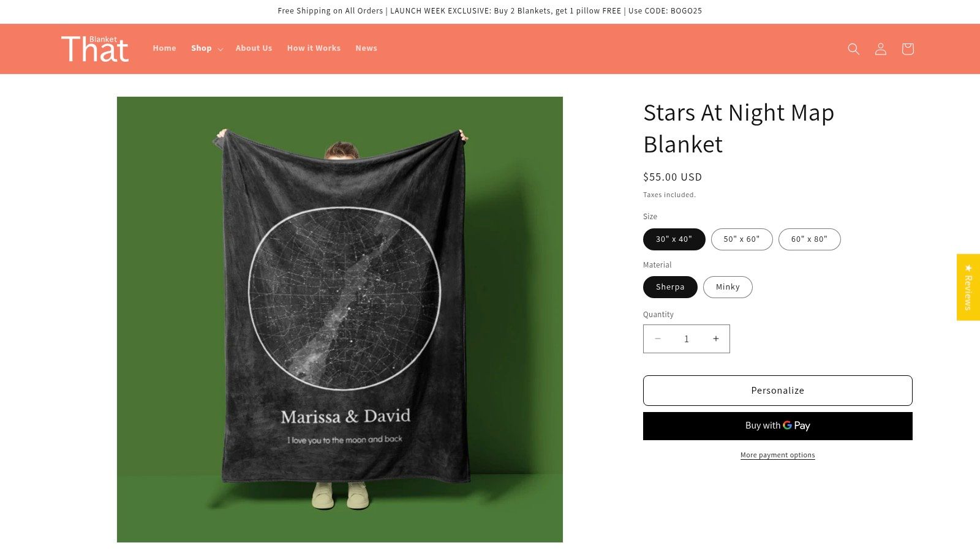Decrease quantity with minus icon
This screenshot has height=551, width=980.
(x=658, y=339)
